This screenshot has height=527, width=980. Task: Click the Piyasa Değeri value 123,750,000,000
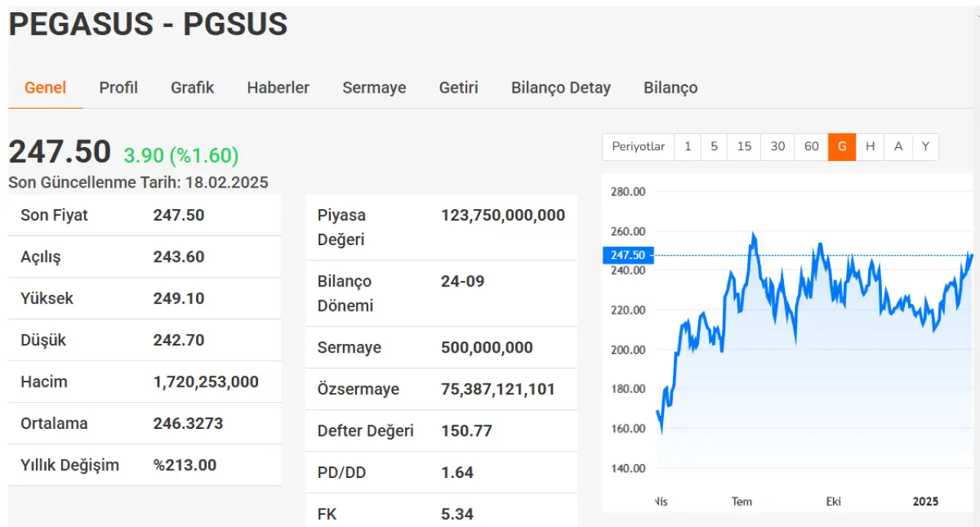(x=503, y=215)
